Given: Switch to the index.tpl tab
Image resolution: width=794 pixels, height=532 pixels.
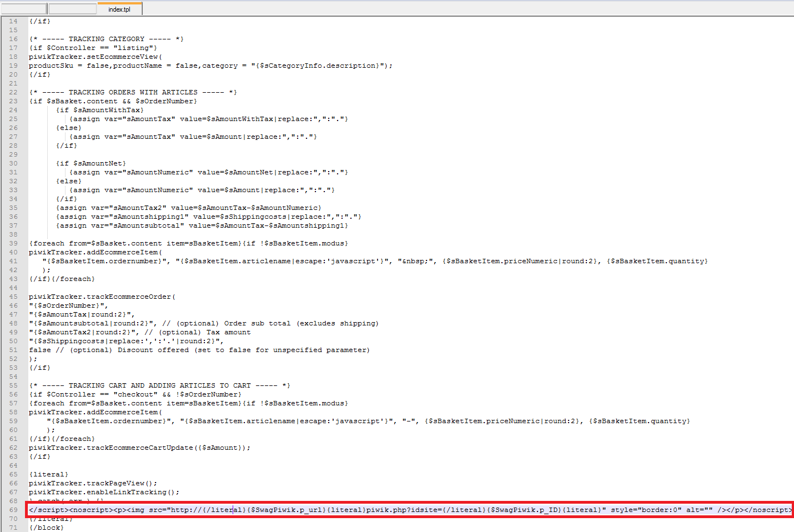Looking at the screenshot, I should (119, 9).
